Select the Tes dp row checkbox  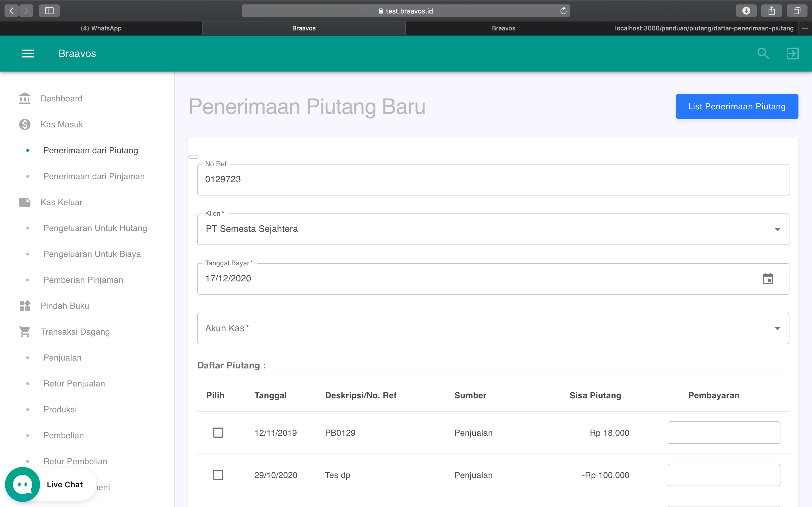click(x=218, y=475)
